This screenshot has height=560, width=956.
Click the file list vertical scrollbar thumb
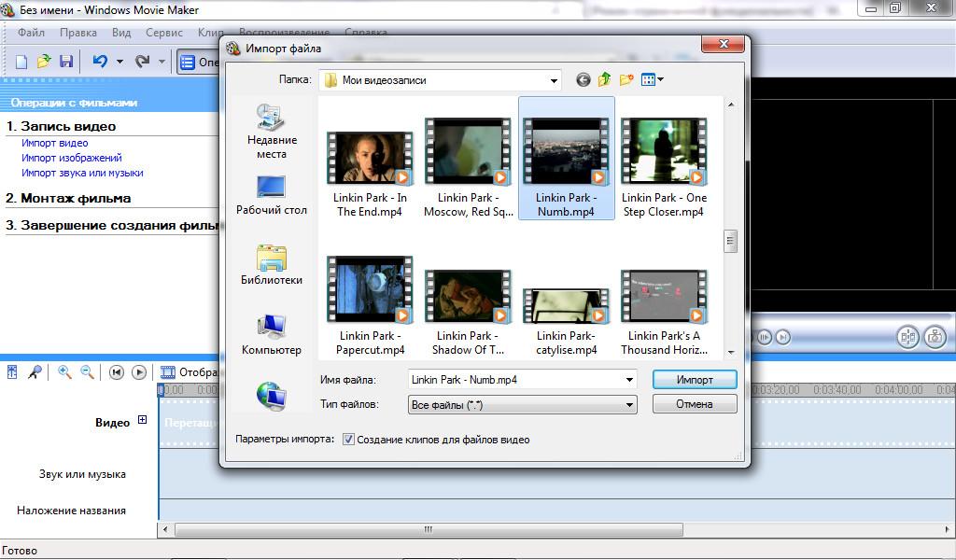[x=730, y=242]
